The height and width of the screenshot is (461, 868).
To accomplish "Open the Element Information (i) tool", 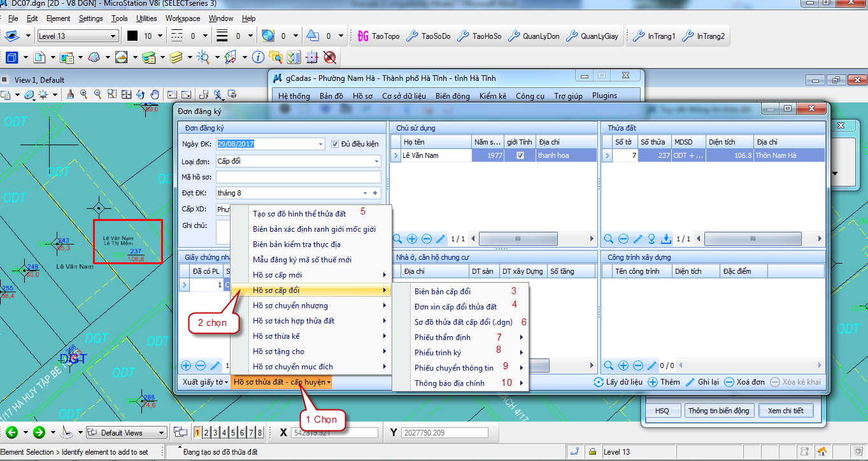I will [x=258, y=57].
